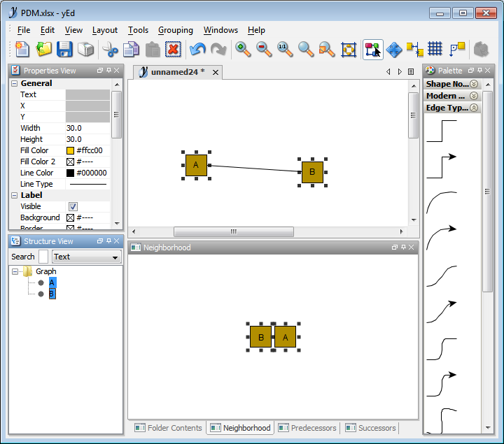Open the Text search type dropdown
Image resolution: width=504 pixels, height=444 pixels.
point(87,257)
